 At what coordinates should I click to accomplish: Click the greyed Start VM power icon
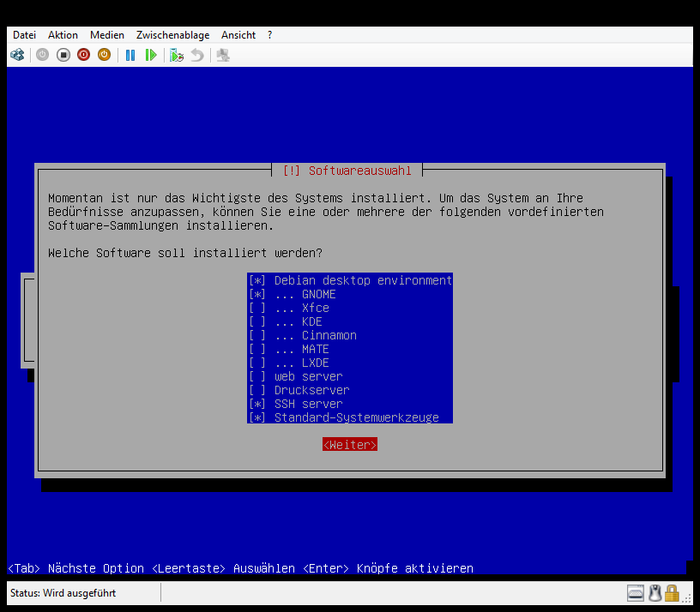42,55
